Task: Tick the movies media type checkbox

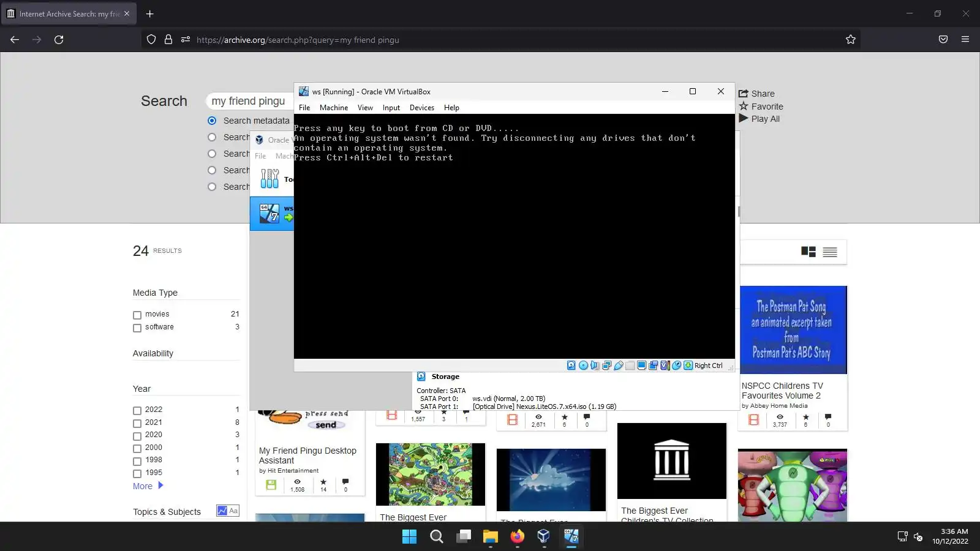Action: pos(137,315)
